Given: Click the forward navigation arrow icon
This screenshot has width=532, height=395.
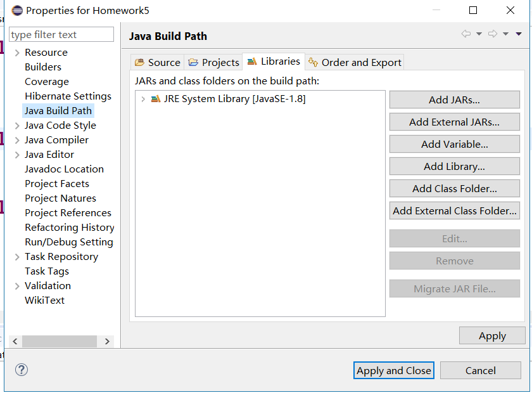Looking at the screenshot, I should click(x=493, y=34).
